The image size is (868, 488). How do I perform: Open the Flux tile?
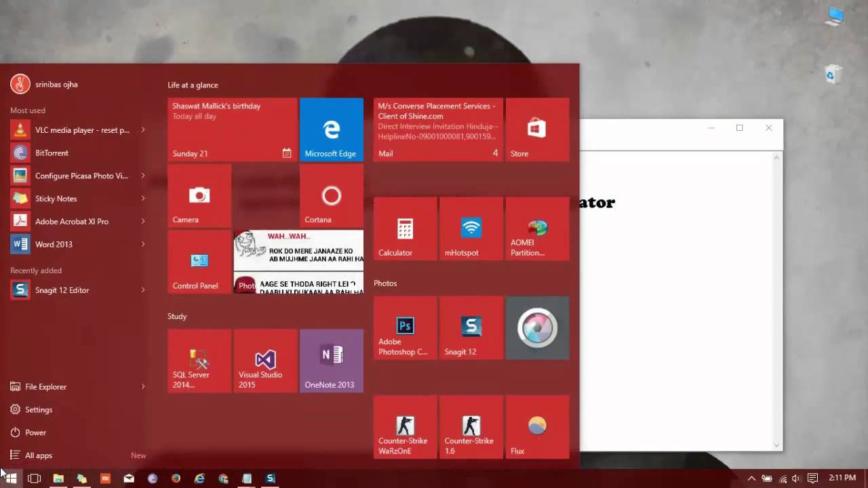tap(537, 427)
